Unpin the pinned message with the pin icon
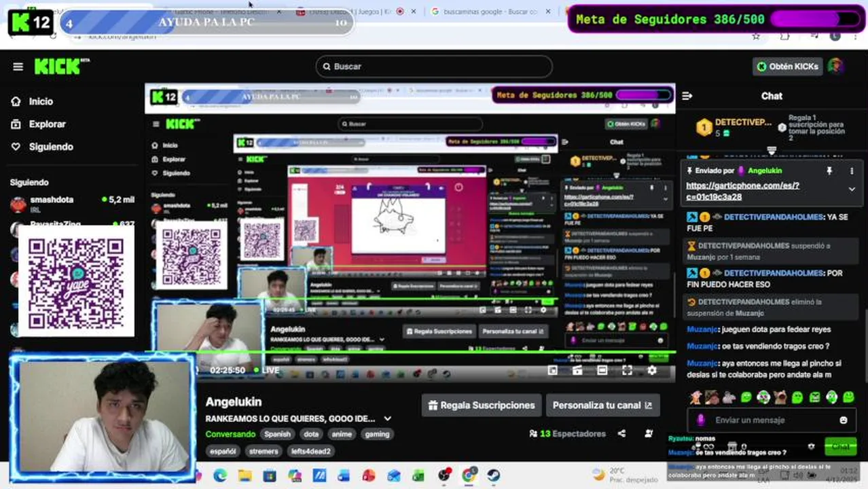 click(x=829, y=171)
